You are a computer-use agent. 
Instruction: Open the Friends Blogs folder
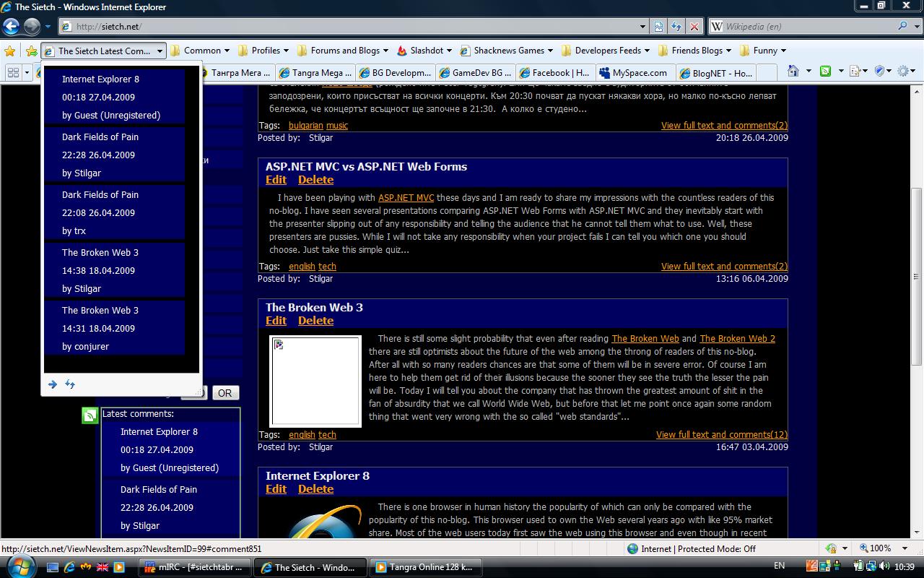coord(694,51)
